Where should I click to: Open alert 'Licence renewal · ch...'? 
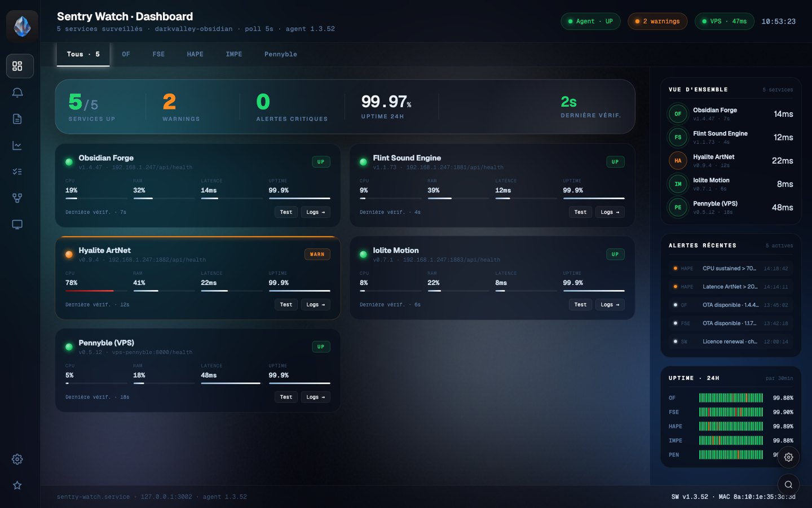pyautogui.click(x=731, y=341)
